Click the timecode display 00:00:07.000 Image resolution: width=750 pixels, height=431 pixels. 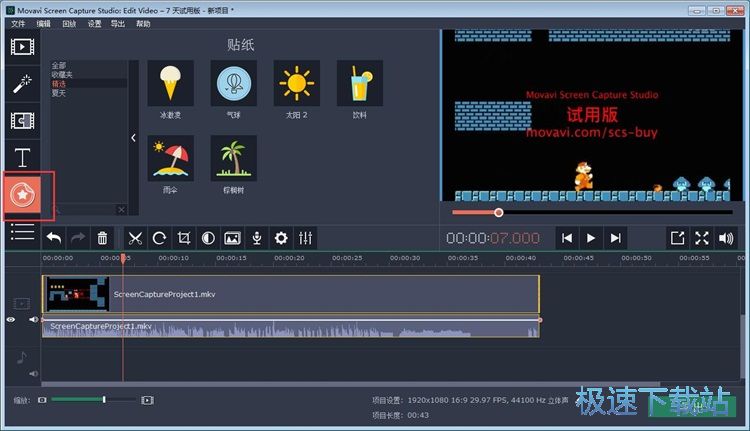click(493, 238)
